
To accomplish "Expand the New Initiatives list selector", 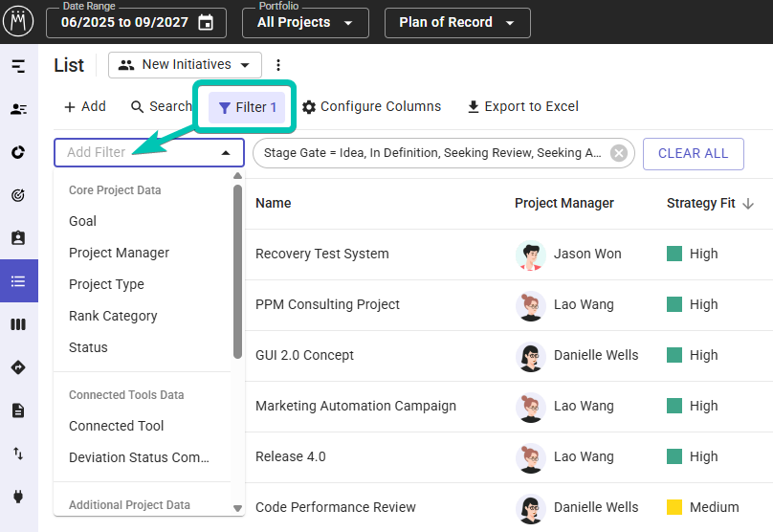I will tap(185, 65).
